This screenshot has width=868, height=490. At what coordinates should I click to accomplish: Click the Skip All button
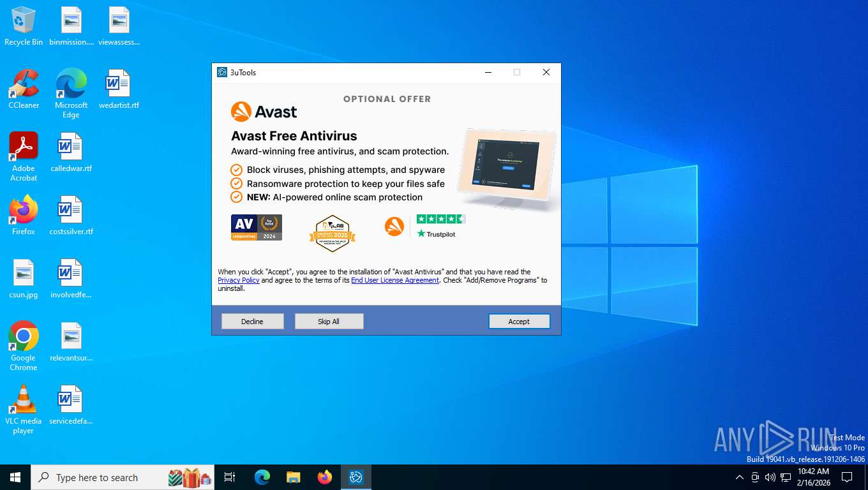pos(329,322)
